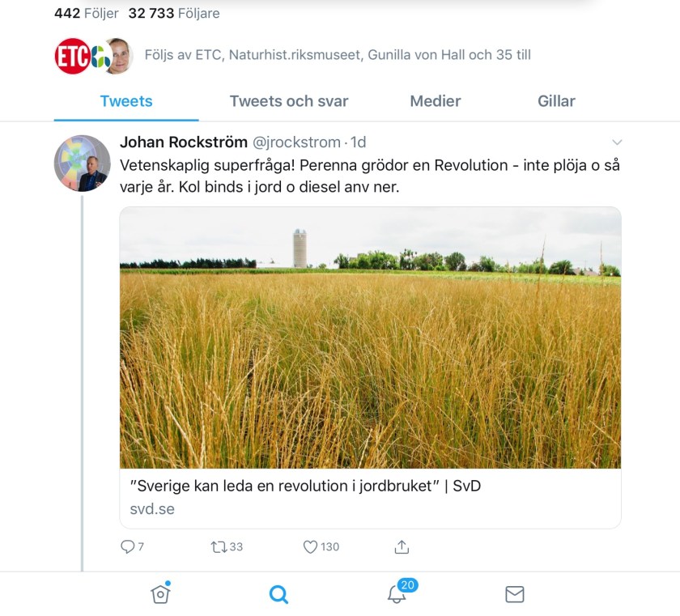Retweet the perenna grödor tweet
This screenshot has width=680, height=616.
(220, 546)
